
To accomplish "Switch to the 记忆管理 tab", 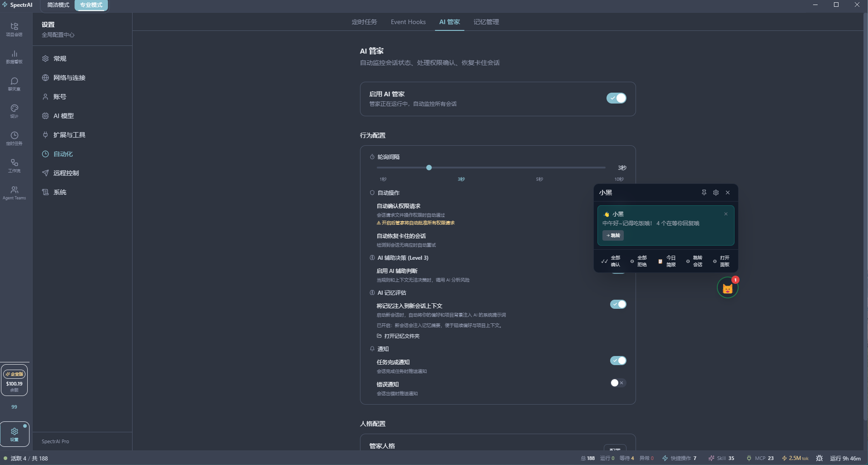I will pyautogui.click(x=486, y=22).
